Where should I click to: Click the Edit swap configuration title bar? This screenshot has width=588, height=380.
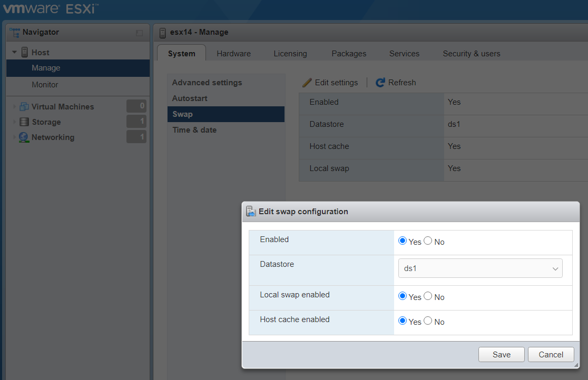click(410, 212)
